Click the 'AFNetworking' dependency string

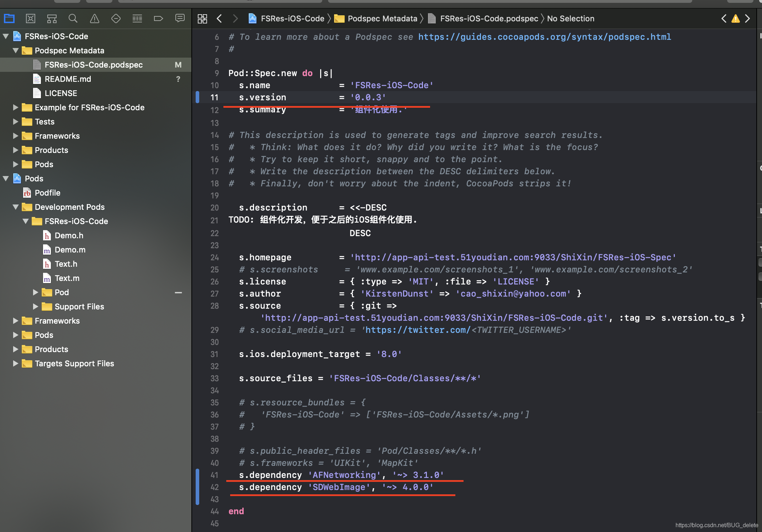344,475
